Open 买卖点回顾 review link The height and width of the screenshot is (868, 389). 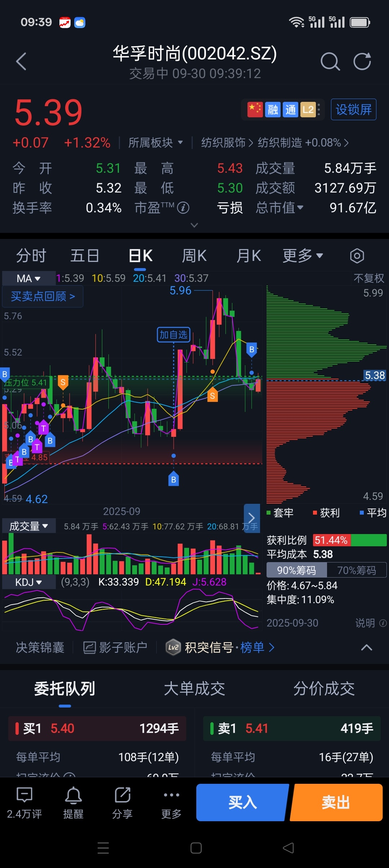click(x=43, y=296)
